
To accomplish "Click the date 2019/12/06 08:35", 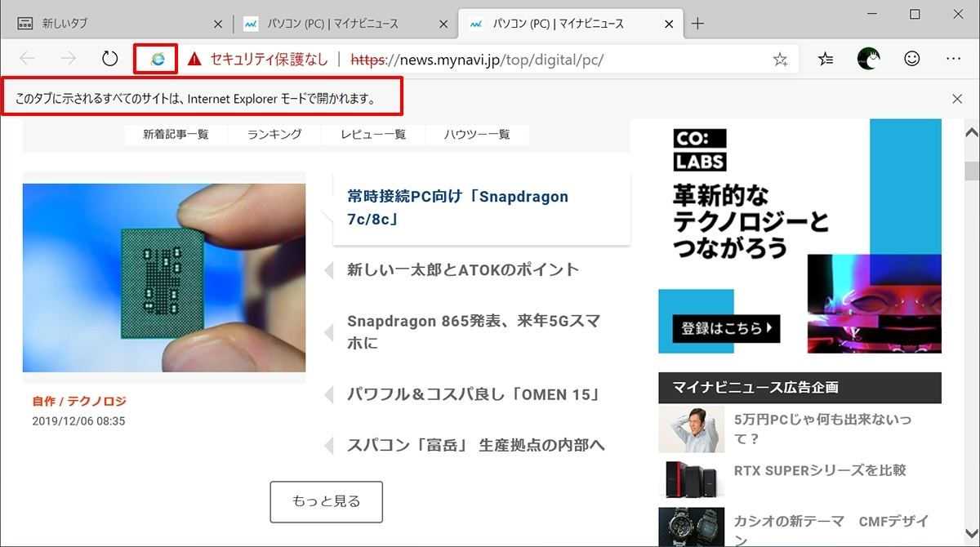I will pos(78,421).
